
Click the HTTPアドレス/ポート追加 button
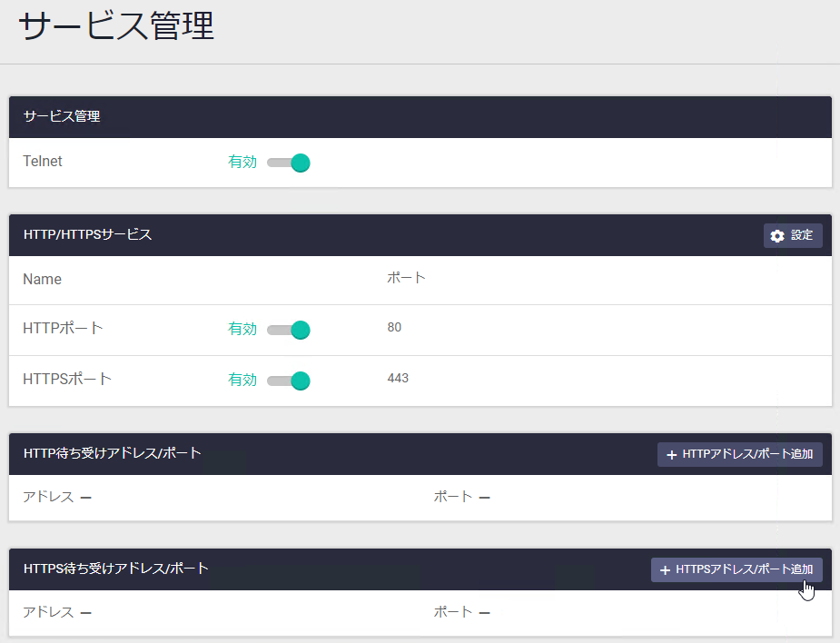(740, 454)
